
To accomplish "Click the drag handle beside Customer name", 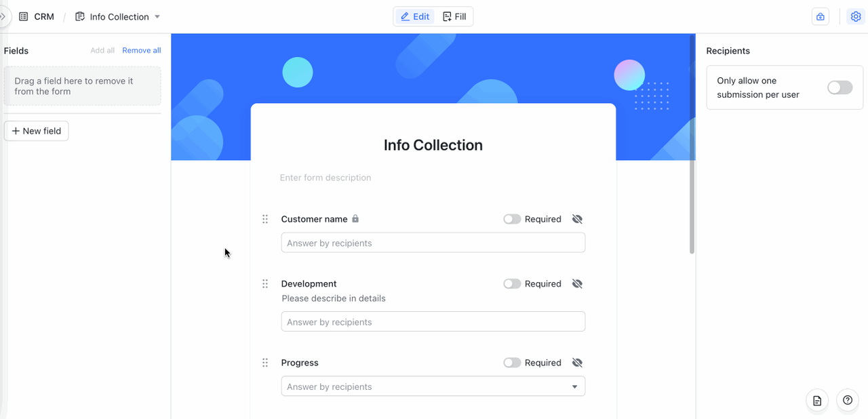I will click(x=265, y=219).
